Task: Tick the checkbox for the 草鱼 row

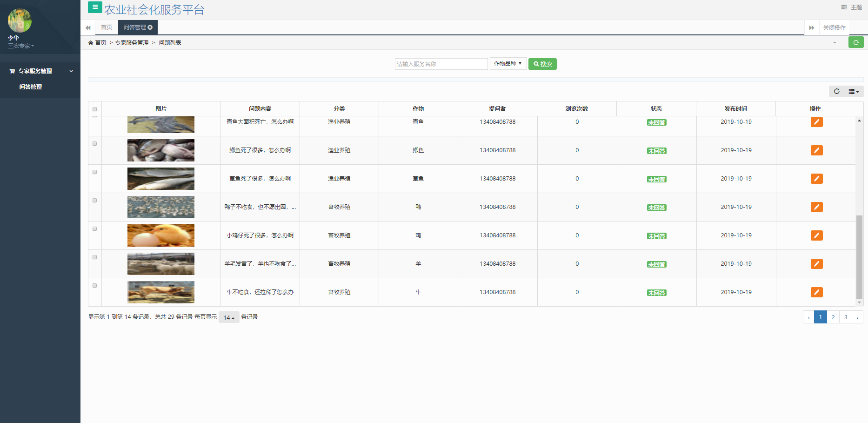Action: (x=94, y=172)
